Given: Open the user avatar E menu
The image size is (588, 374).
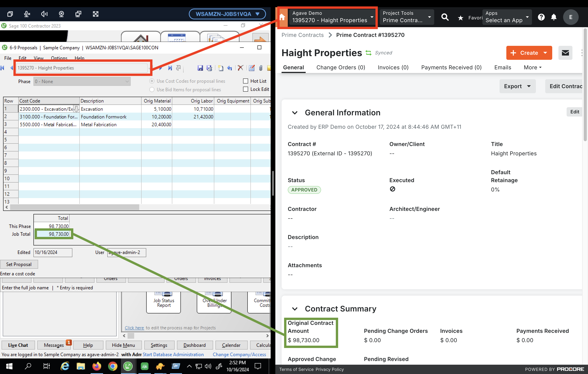Looking at the screenshot, I should pos(571,17).
